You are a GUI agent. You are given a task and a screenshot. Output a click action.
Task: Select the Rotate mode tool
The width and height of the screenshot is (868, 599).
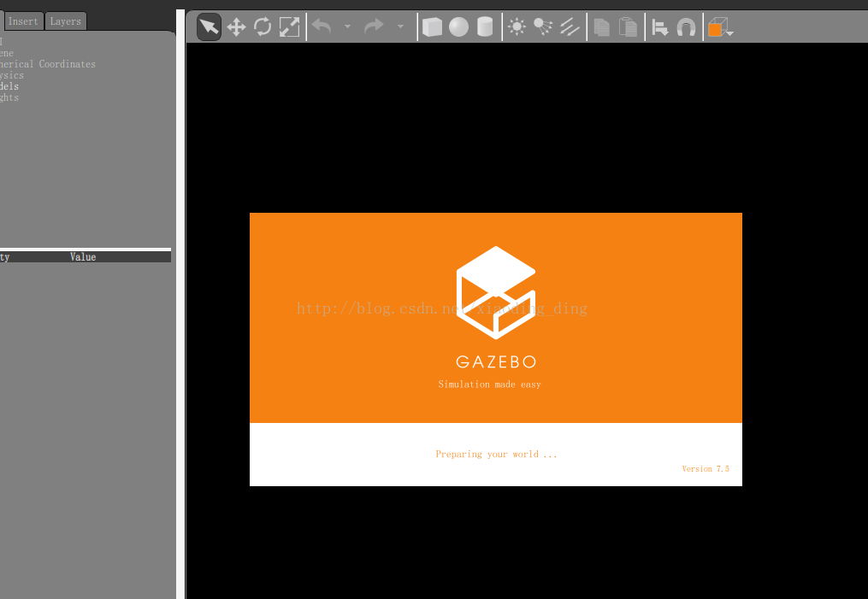point(263,26)
